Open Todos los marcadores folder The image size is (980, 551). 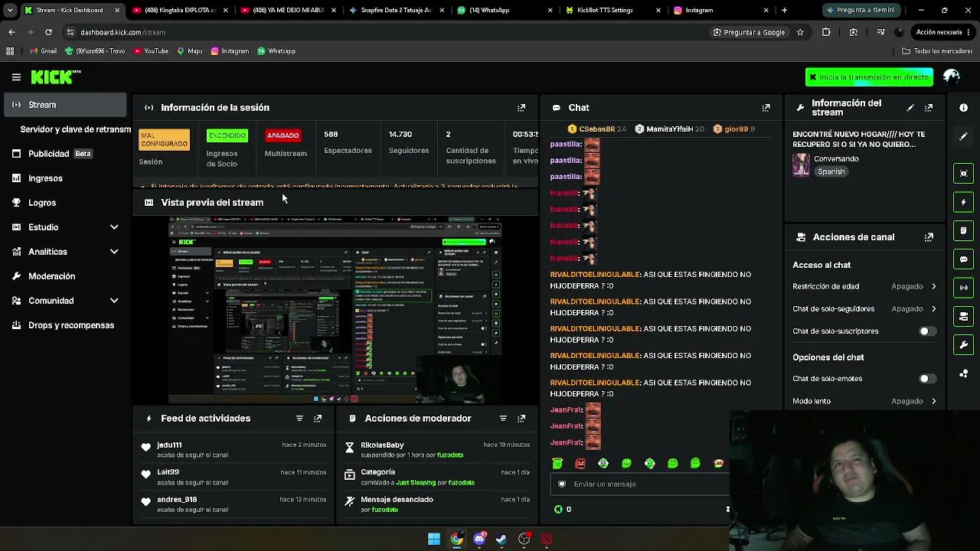coord(937,51)
